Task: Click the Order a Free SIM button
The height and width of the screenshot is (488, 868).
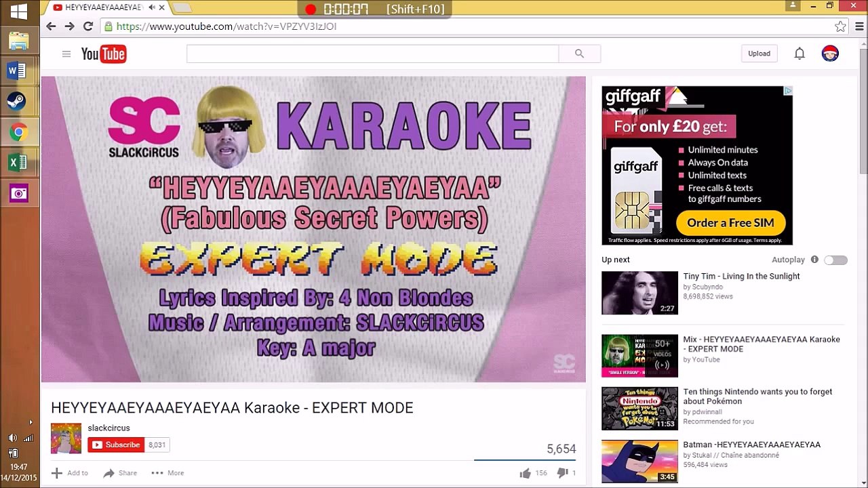Action: [x=730, y=223]
